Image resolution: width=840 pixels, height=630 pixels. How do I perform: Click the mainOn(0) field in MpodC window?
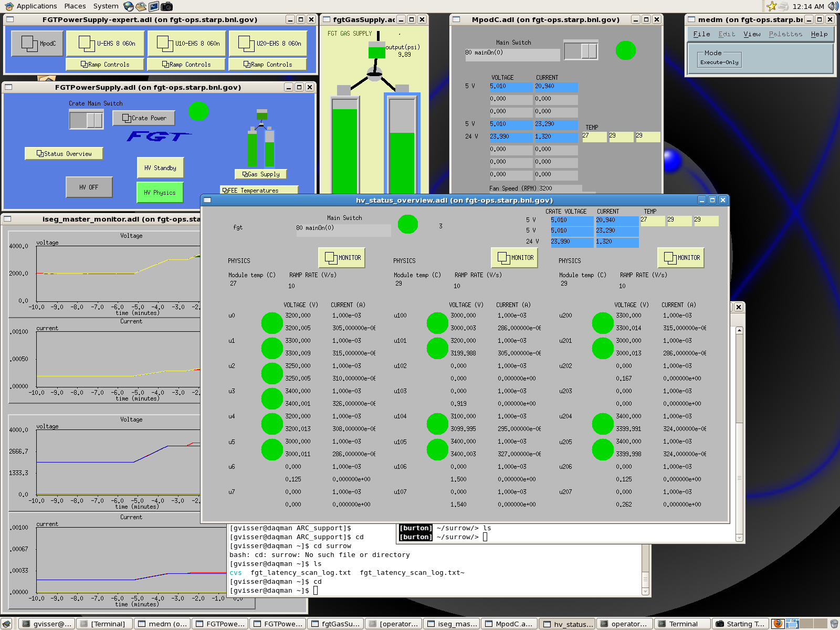(x=512, y=55)
